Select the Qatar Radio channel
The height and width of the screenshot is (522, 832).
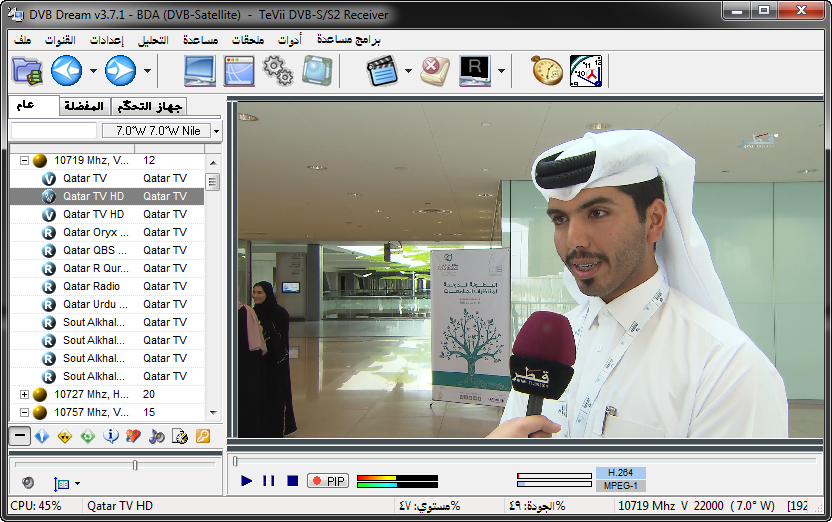(107, 286)
